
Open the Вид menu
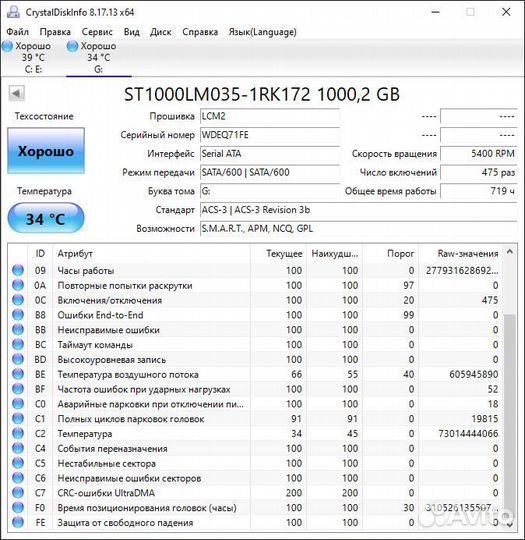click(x=132, y=32)
